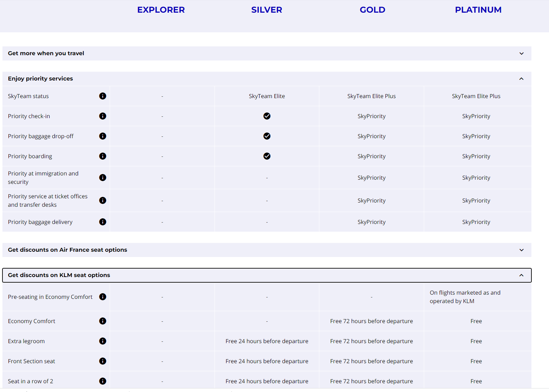
Task: Click Silver checkmark for Priority baggage drop-off
Action: (267, 136)
